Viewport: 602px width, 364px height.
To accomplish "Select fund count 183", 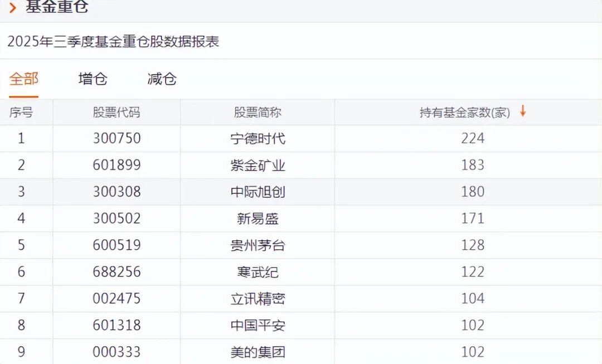I will click(x=473, y=165).
